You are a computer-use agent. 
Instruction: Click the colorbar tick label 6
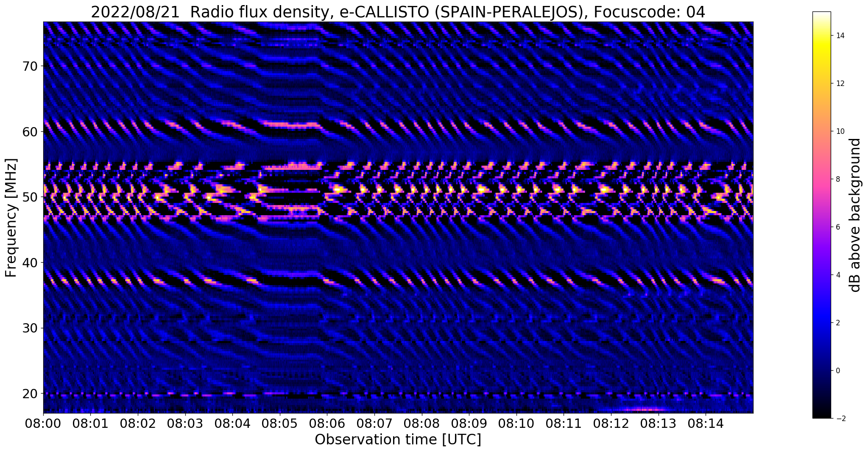[837, 227]
